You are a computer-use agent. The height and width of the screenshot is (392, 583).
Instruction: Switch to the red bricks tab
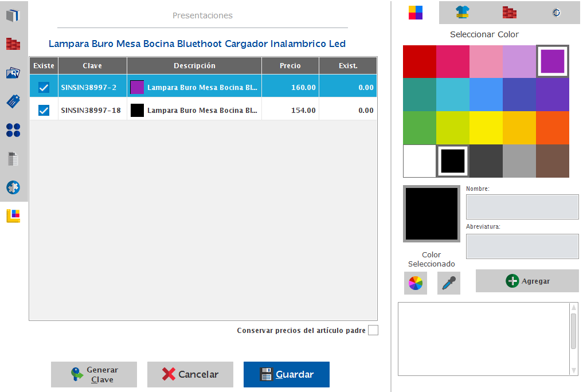tap(510, 13)
